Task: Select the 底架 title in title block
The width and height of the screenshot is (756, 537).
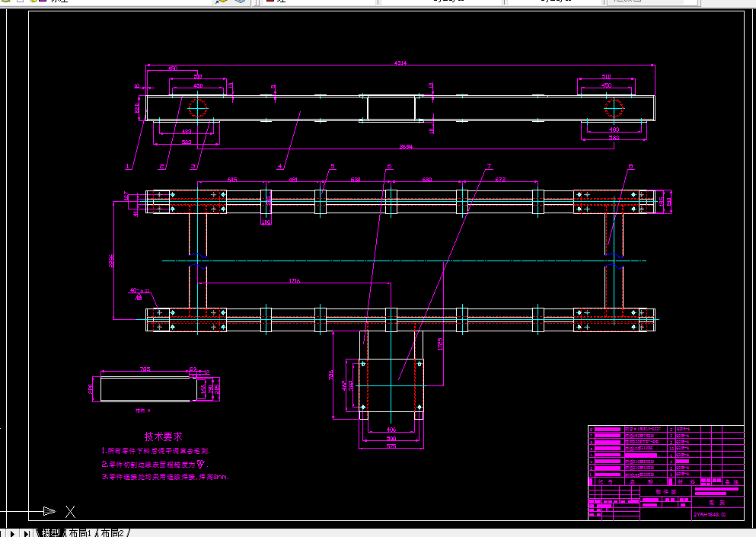Action: [717, 502]
